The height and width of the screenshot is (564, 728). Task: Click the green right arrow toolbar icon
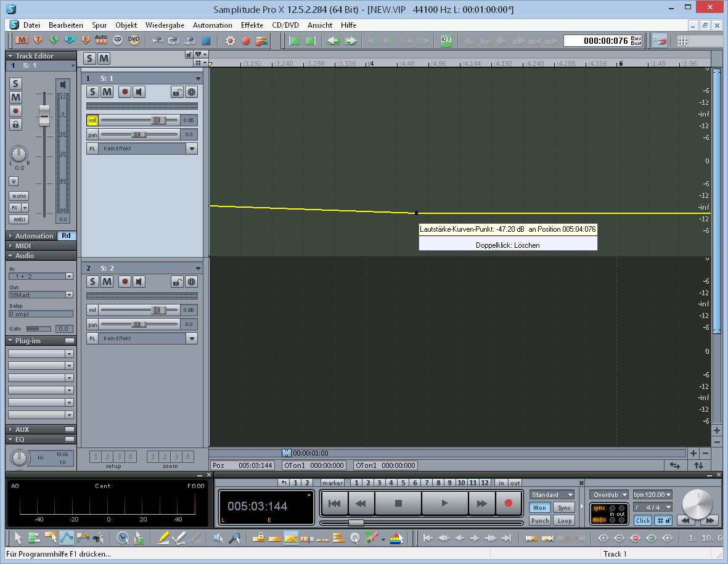click(x=351, y=41)
